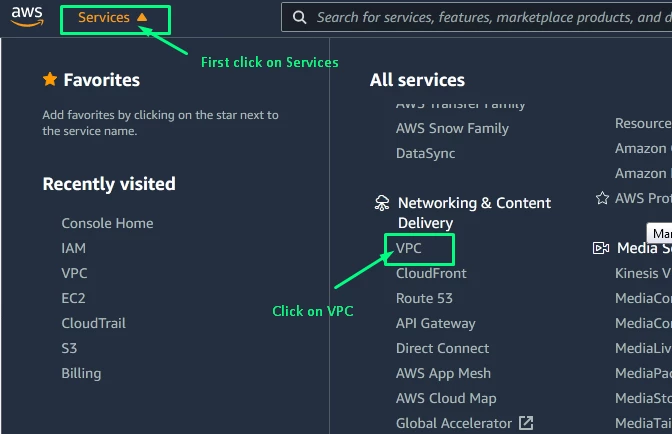Open CloudTrail from Recently visited
This screenshot has height=434, width=672.
point(93,323)
